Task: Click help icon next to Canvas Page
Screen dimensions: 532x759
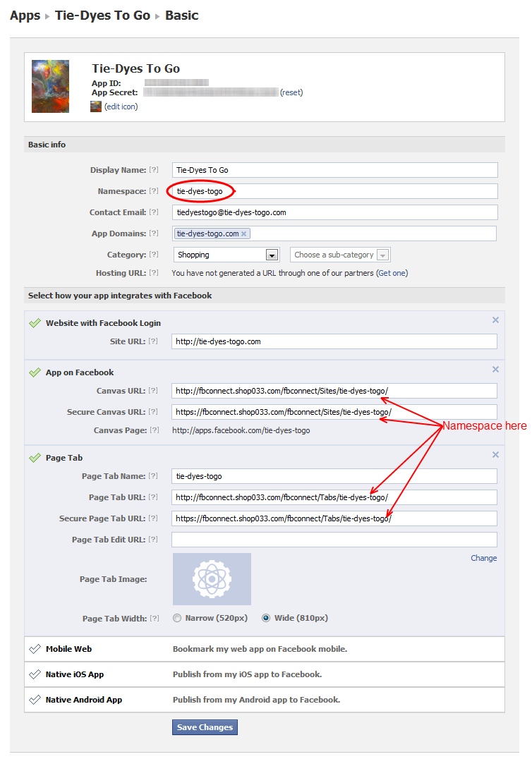Action: click(155, 430)
